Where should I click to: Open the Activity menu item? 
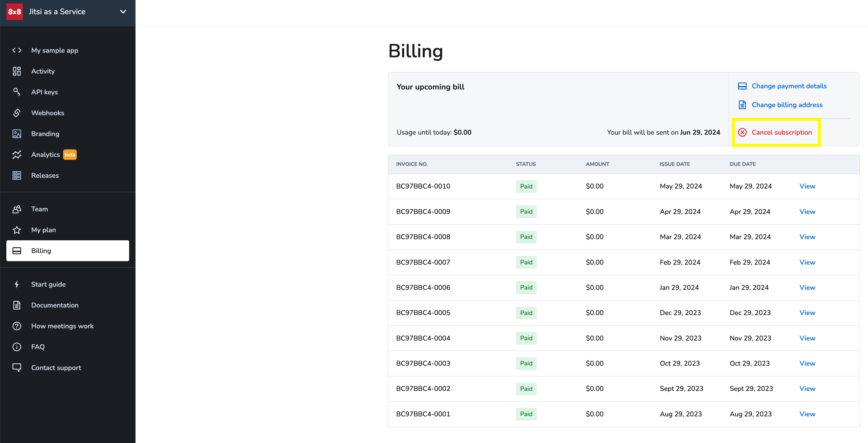(43, 71)
